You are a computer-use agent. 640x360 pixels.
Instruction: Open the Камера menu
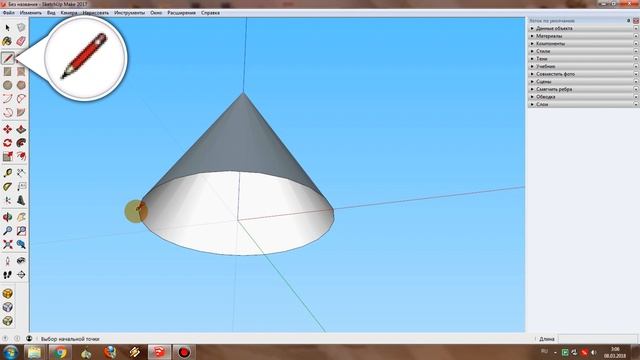pyautogui.click(x=69, y=13)
